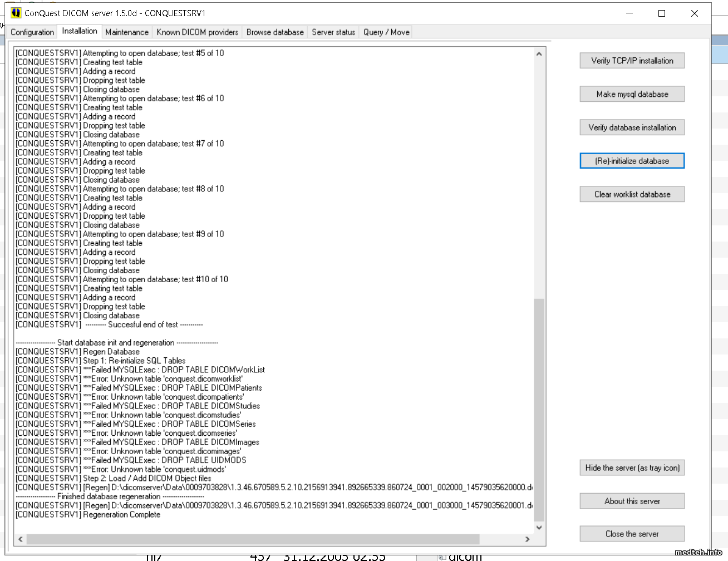Click the ConQuest app icon in title bar

[x=16, y=13]
